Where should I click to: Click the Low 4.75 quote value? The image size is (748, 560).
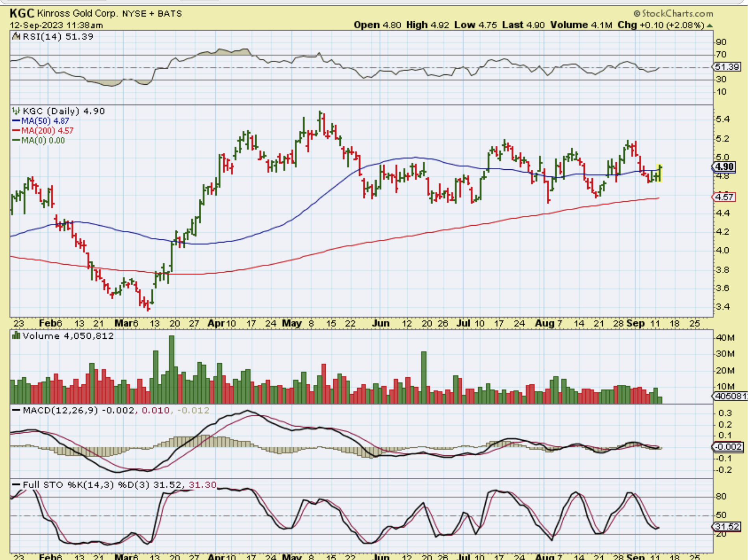(x=475, y=25)
